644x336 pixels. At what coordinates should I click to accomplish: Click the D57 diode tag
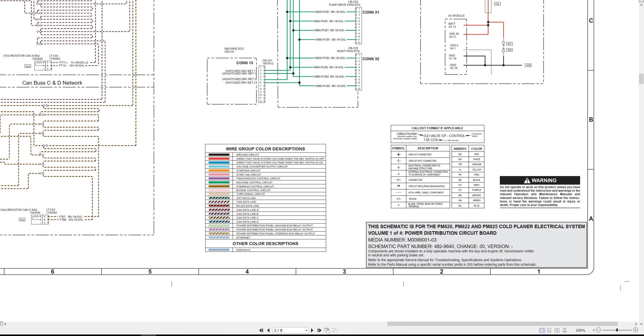[x=509, y=44]
